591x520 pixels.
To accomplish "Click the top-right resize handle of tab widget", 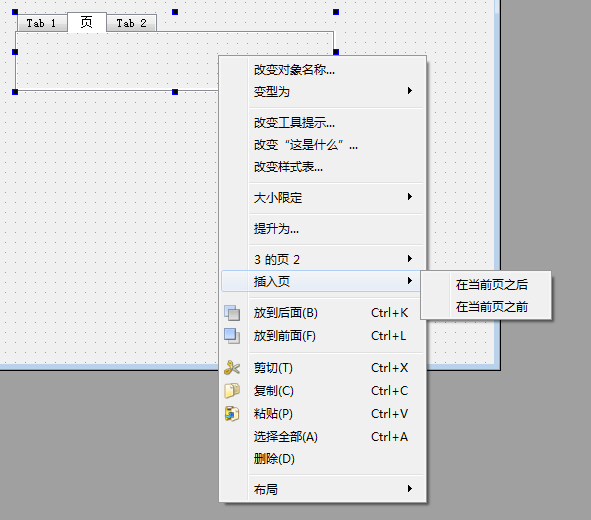I will click(336, 12).
